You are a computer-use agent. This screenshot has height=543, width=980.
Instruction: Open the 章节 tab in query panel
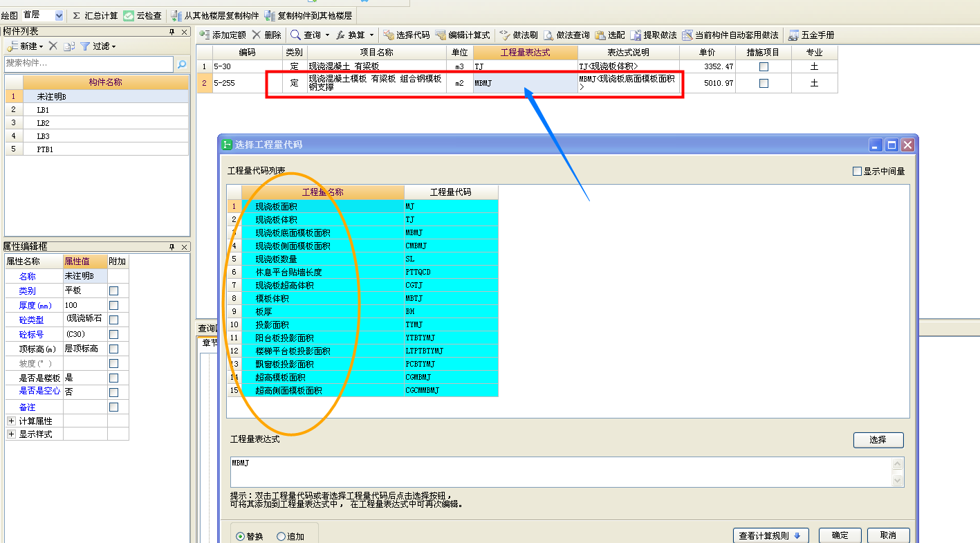click(x=209, y=342)
